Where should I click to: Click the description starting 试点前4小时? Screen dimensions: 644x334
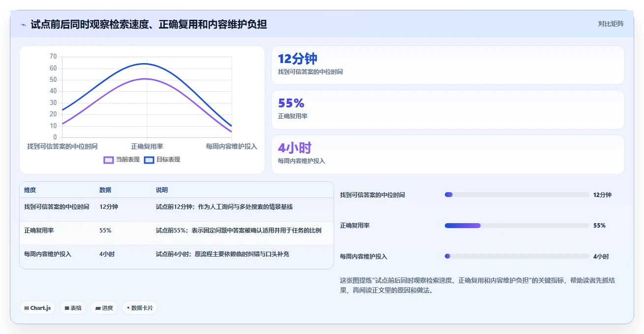click(223, 254)
